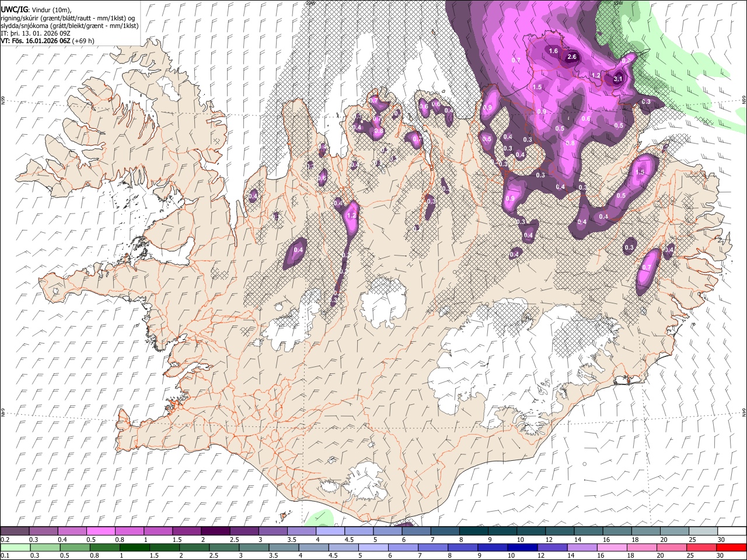747x560 pixels.
Task: Click the 1.2 label in the elongated purple band
Action: pos(351,216)
